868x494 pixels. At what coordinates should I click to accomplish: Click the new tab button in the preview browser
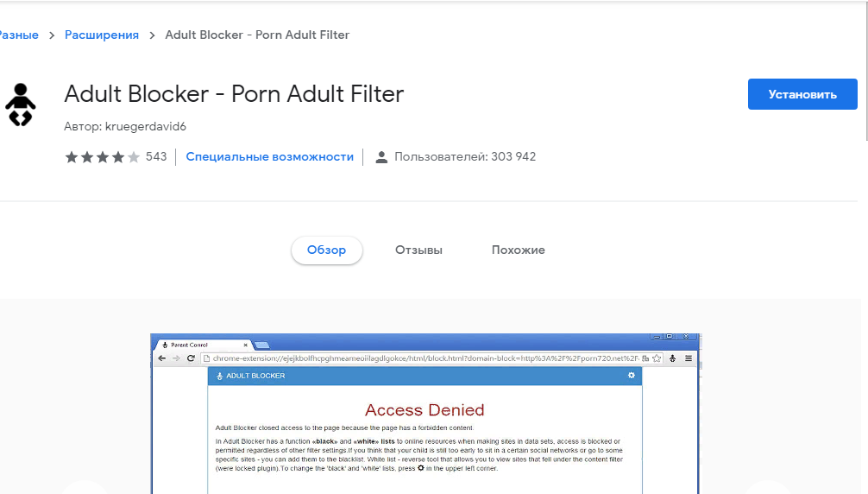pos(261,345)
